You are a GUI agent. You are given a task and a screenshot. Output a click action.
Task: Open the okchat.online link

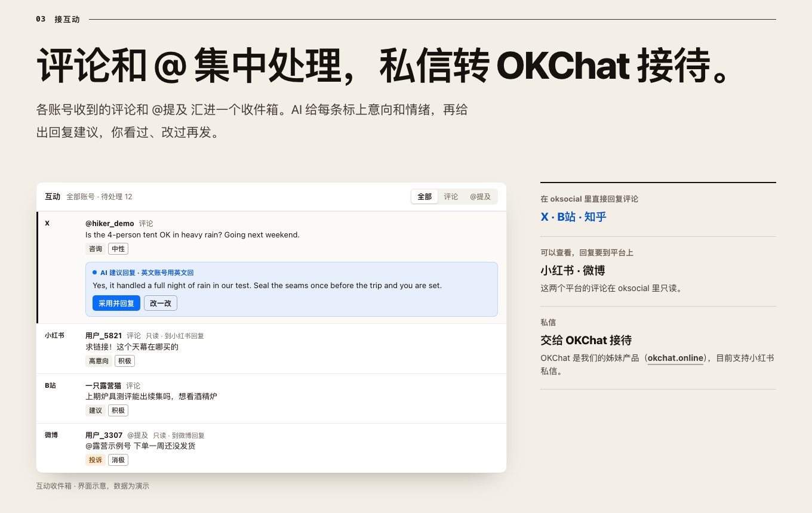coord(676,359)
